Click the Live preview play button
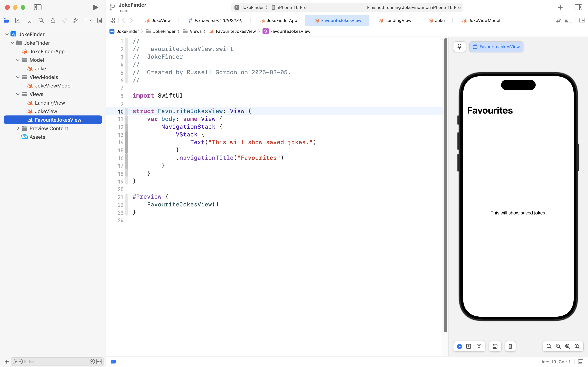588x367 pixels. coord(459,346)
